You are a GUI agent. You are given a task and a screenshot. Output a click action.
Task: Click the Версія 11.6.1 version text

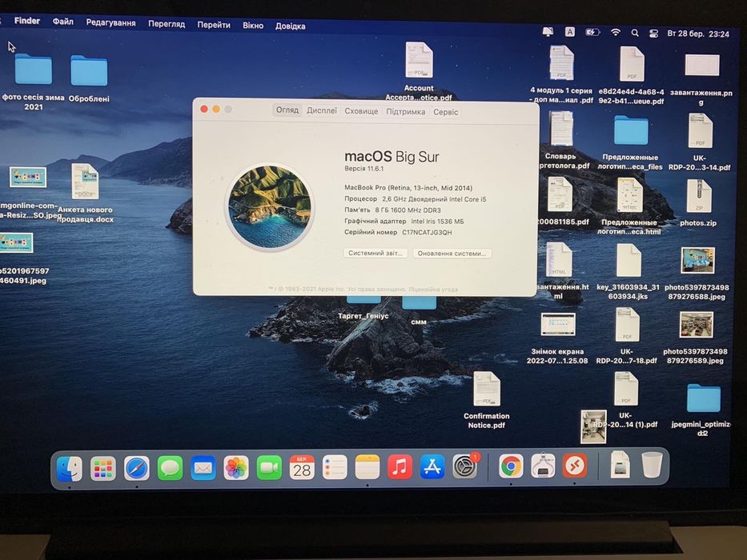364,169
